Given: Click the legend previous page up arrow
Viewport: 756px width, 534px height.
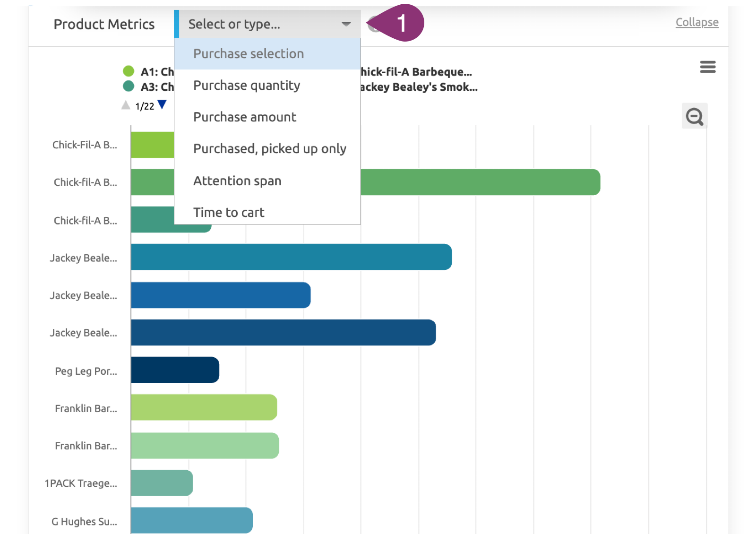Looking at the screenshot, I should [126, 105].
